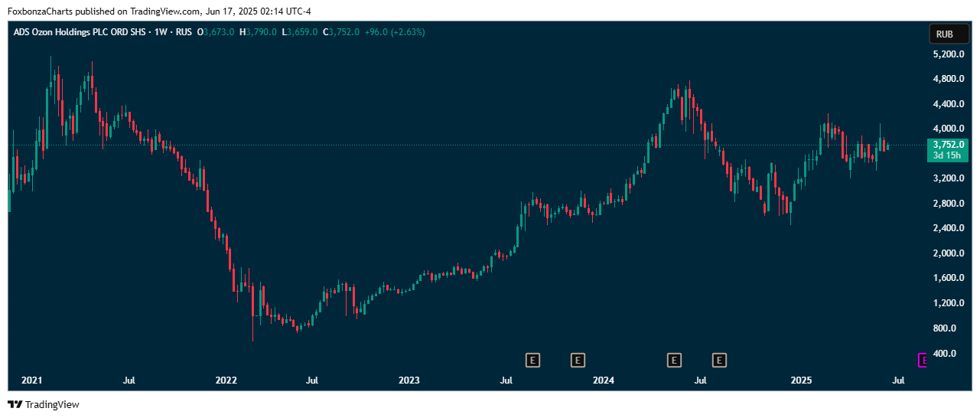Click the Jul label between 2021 and 2022
Image resolution: width=980 pixels, height=418 pixels.
coord(129,380)
